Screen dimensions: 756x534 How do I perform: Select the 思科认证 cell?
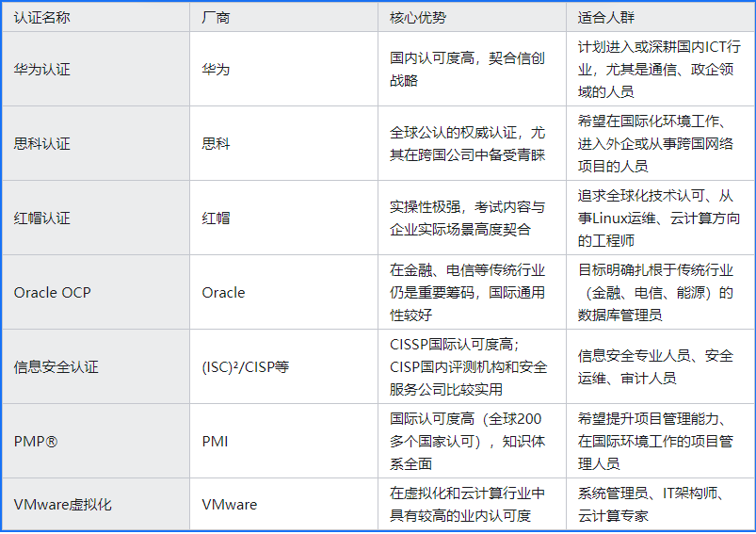coord(96,143)
